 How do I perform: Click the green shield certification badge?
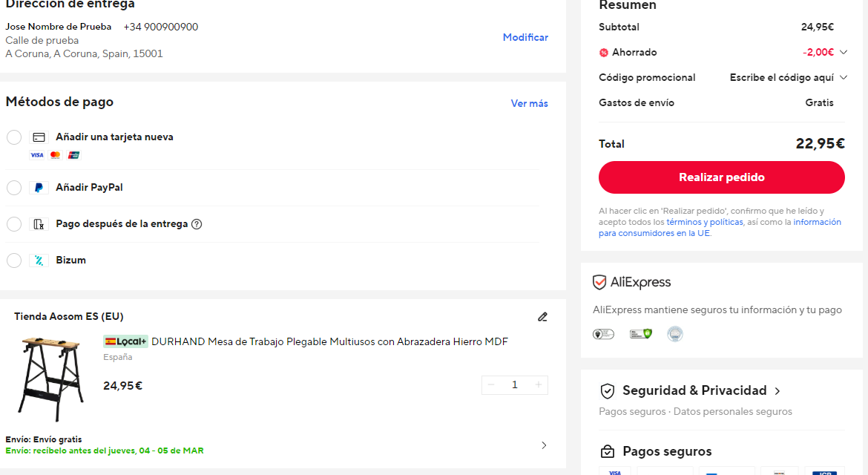click(x=640, y=334)
